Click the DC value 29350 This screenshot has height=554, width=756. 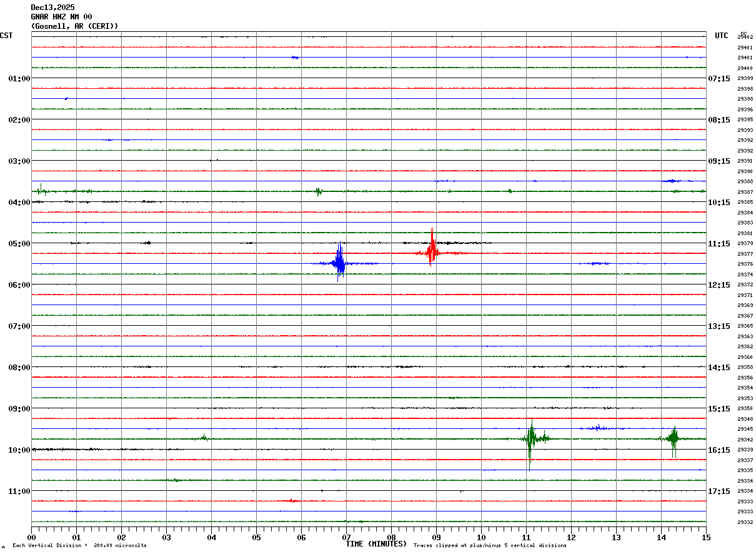pyautogui.click(x=745, y=408)
